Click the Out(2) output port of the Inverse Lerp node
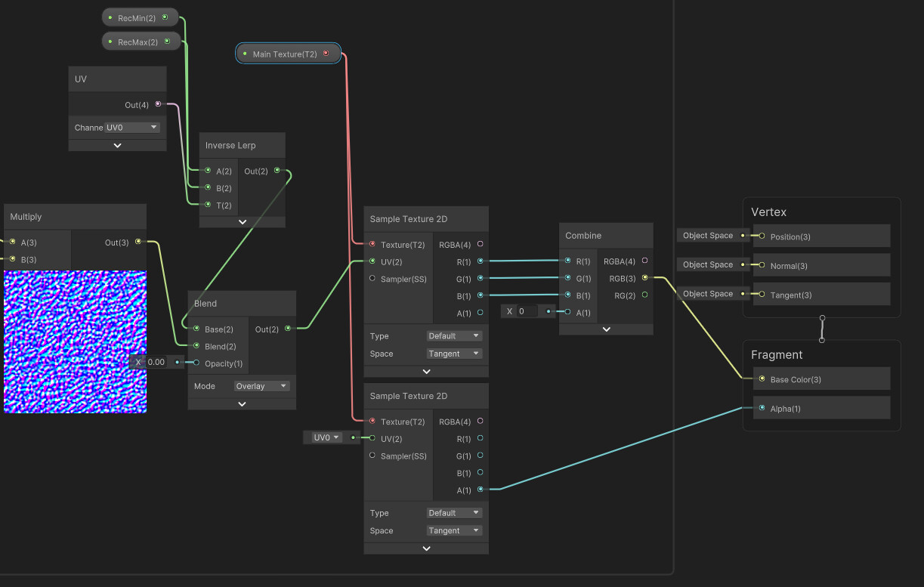The width and height of the screenshot is (924, 587). point(277,171)
